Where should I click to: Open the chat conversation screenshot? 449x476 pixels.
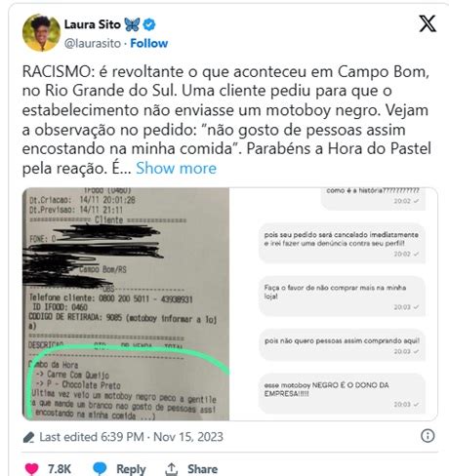334,304
